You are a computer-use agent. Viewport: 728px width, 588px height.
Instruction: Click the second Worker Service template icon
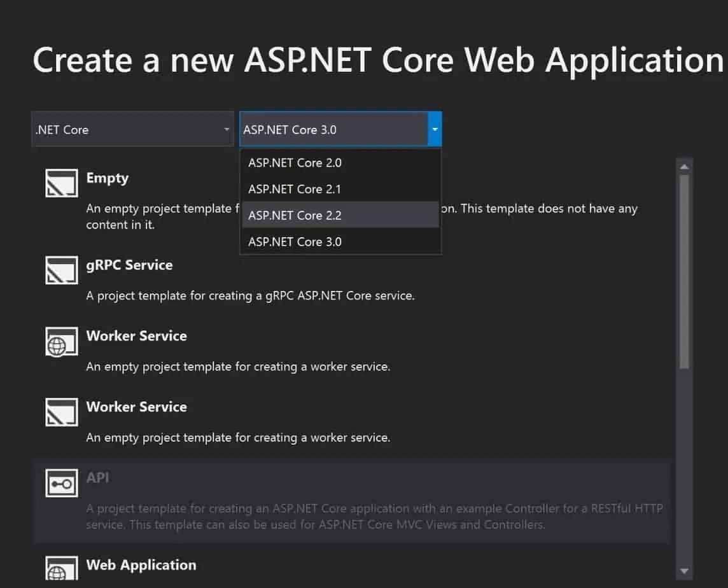pyautogui.click(x=61, y=412)
